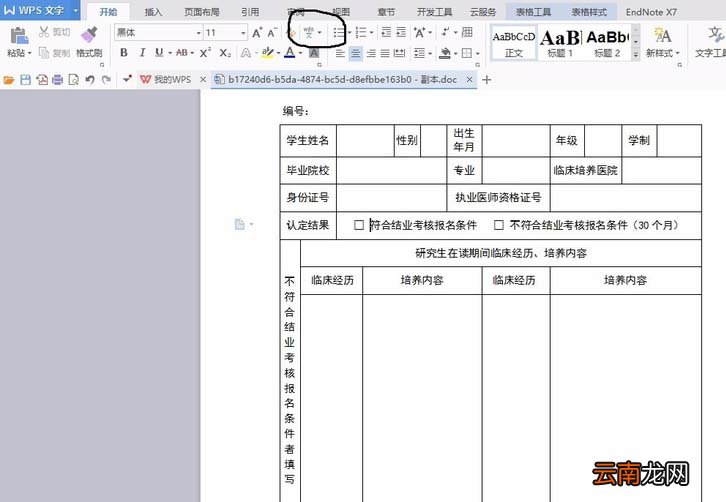The width and height of the screenshot is (726, 502).
Task: Open the 引用 ribbon tab
Action: (250, 12)
